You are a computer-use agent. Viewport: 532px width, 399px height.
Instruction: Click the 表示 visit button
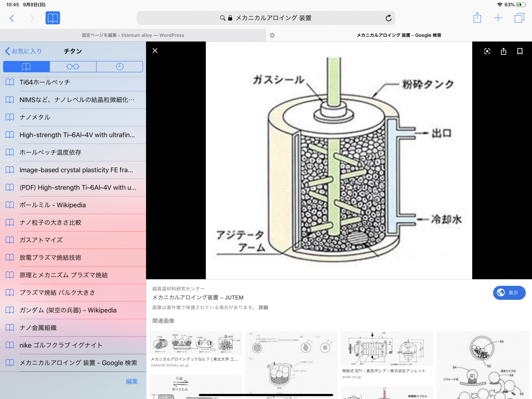click(x=509, y=293)
